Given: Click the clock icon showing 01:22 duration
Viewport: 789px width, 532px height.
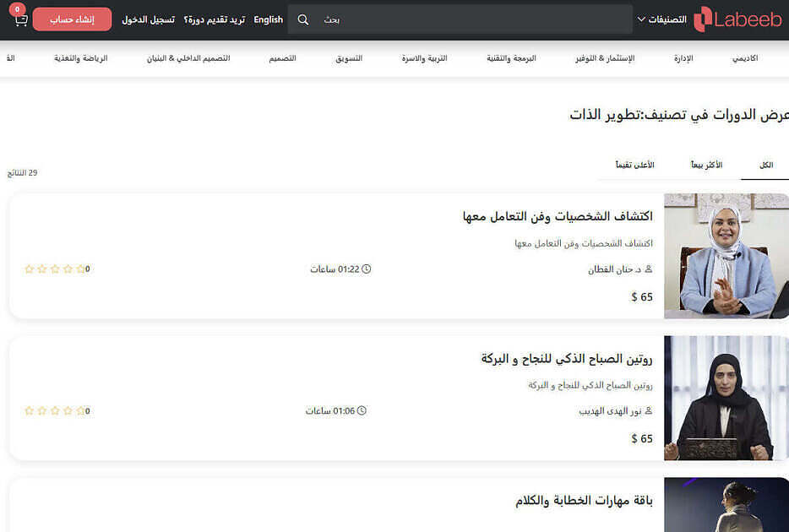Looking at the screenshot, I should pyautogui.click(x=367, y=269).
